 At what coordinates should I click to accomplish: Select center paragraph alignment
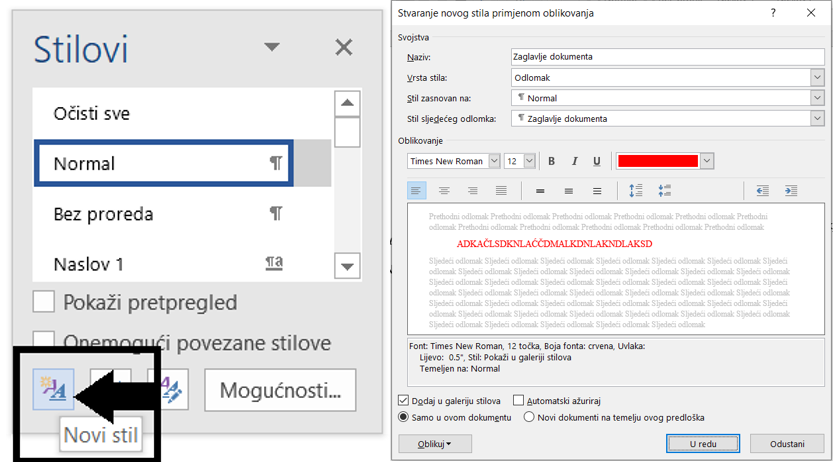(x=444, y=190)
